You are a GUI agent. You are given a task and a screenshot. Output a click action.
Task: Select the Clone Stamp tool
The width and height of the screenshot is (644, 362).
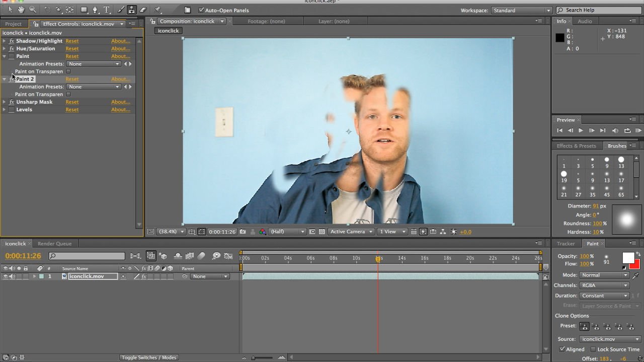point(132,10)
